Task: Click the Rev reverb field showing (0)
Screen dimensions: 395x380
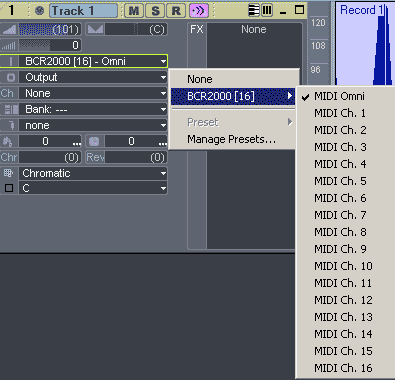Action: 136,157
